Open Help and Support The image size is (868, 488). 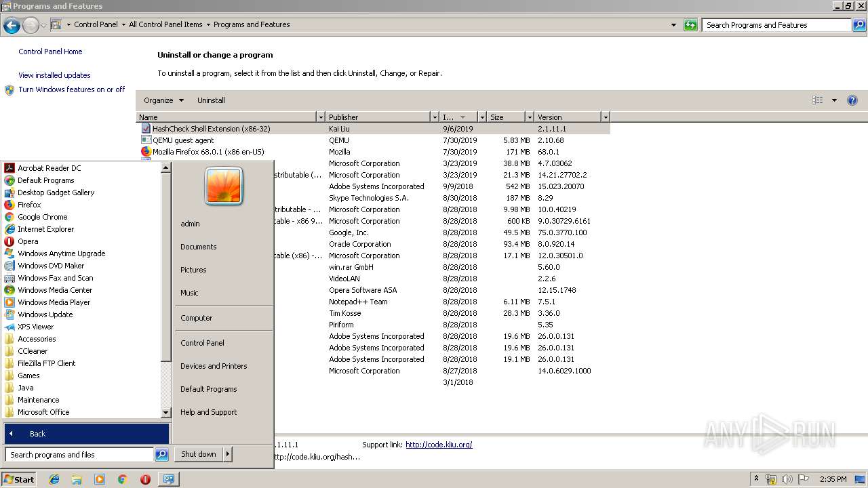209,412
